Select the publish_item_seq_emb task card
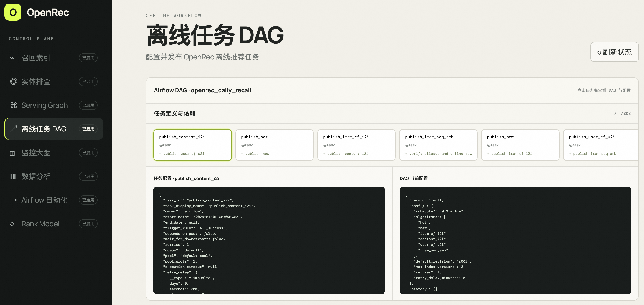644x305 pixels. [438, 145]
